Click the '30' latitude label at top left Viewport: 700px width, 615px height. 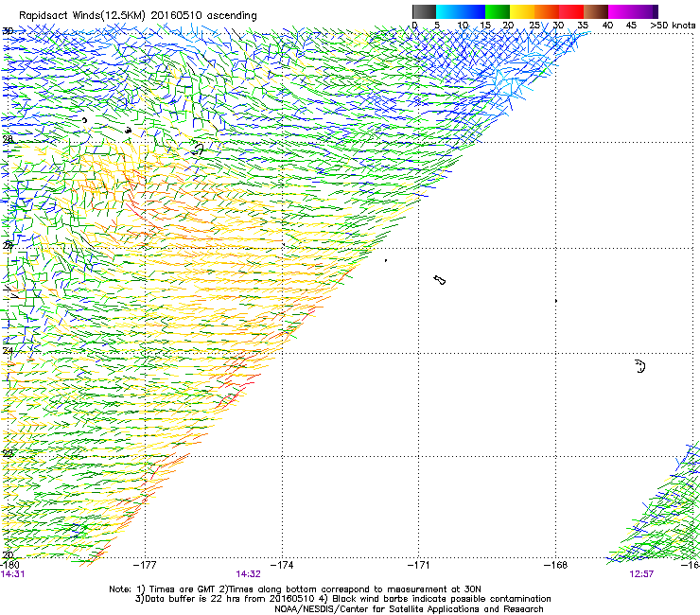pos(8,31)
